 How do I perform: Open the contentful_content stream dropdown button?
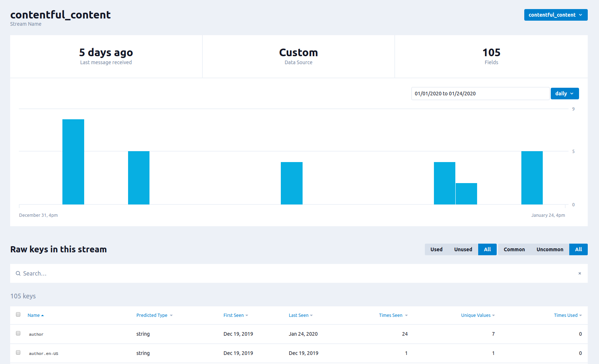(x=555, y=15)
